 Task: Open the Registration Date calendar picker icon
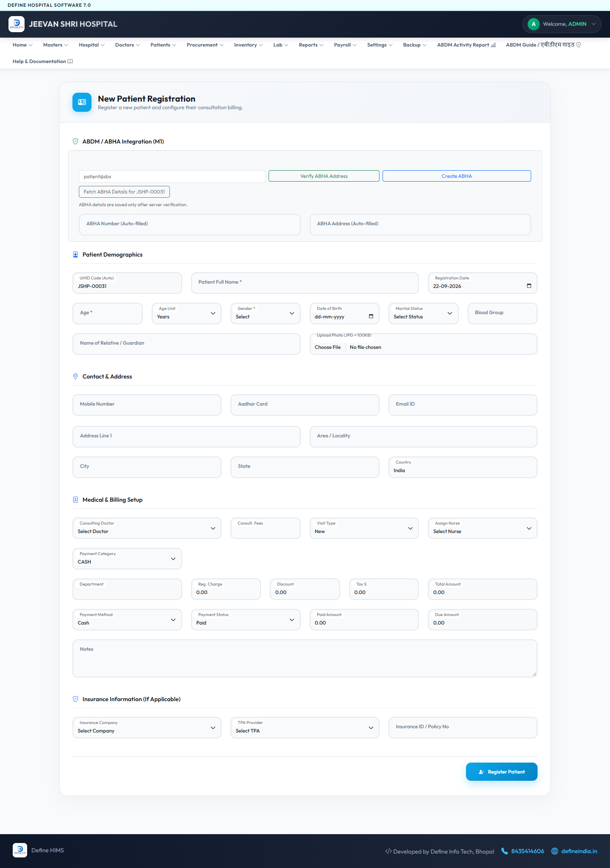point(529,286)
